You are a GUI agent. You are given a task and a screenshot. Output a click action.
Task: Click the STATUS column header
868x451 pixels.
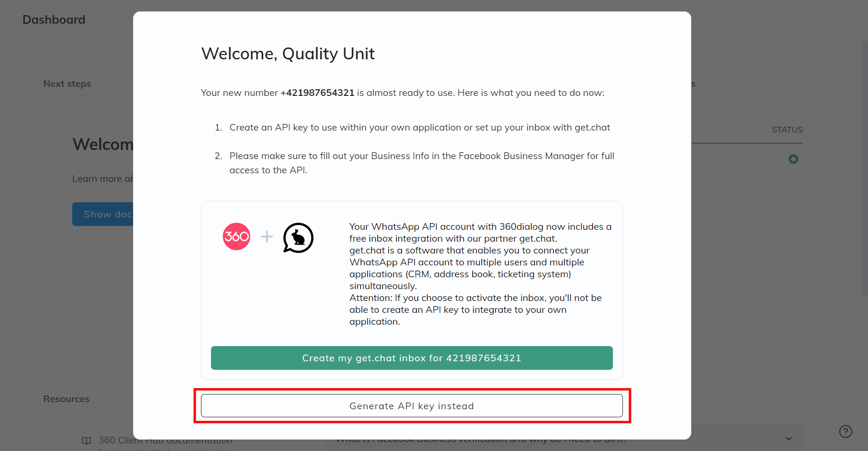(x=787, y=130)
